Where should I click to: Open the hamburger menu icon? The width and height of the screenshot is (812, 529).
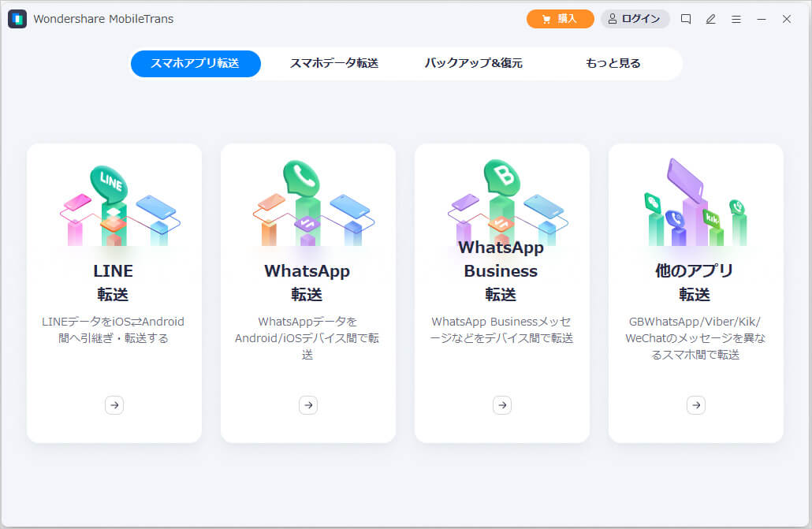(x=736, y=18)
